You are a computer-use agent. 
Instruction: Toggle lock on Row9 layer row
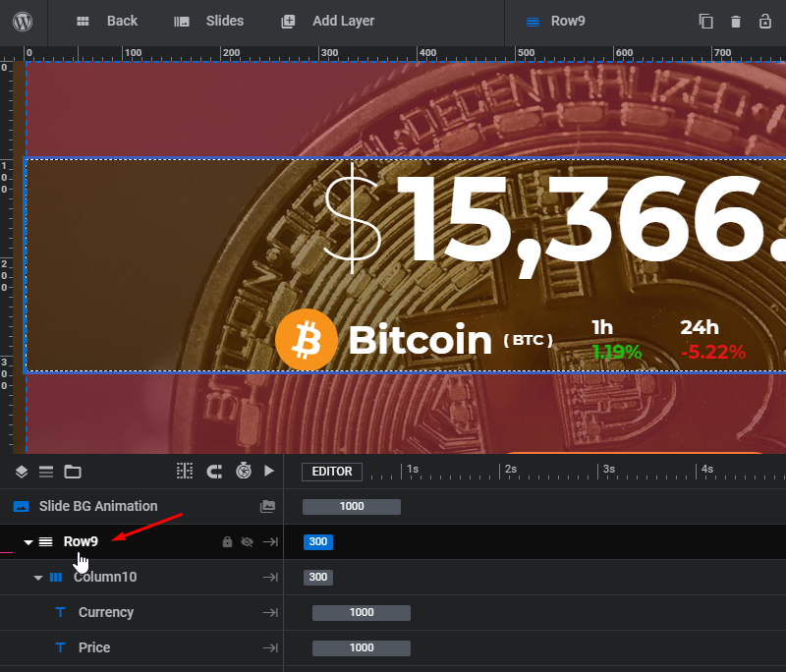227,541
